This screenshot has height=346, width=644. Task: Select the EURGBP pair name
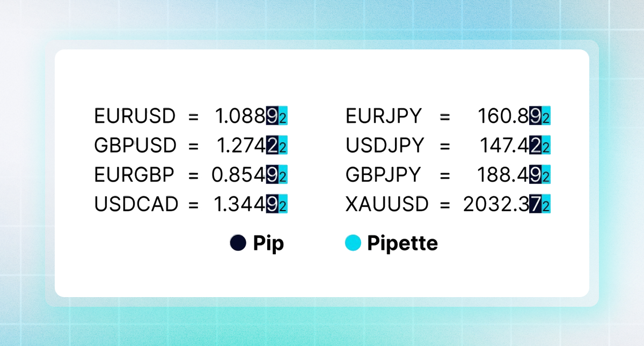[135, 175]
